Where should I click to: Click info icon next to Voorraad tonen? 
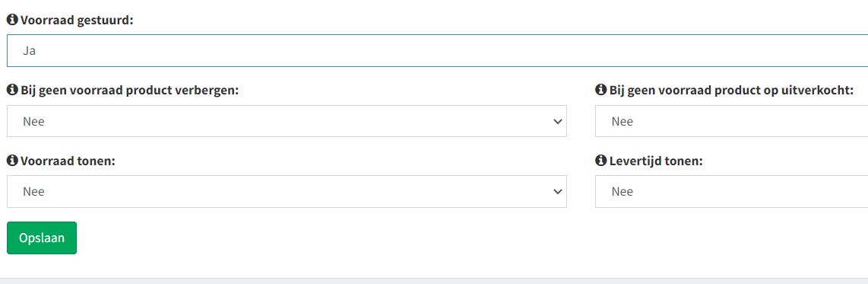pos(12,161)
